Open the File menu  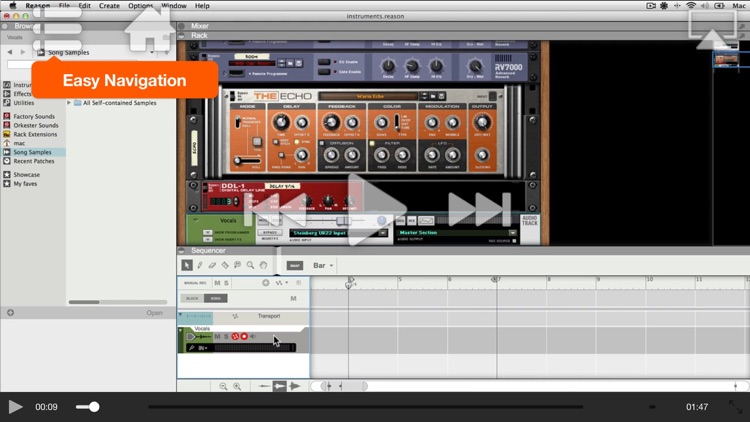(x=64, y=6)
